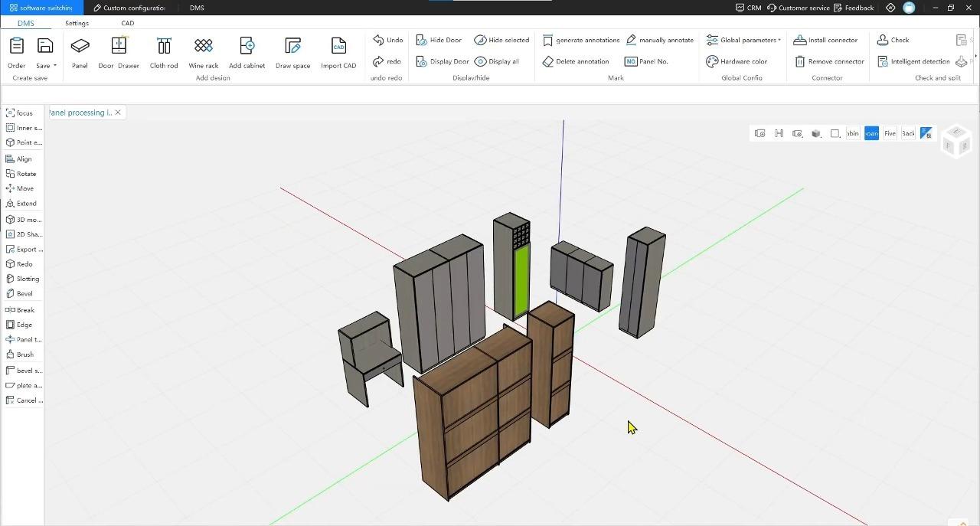Select the Edge tool
Image resolution: width=980 pixels, height=526 pixels.
[18, 325]
